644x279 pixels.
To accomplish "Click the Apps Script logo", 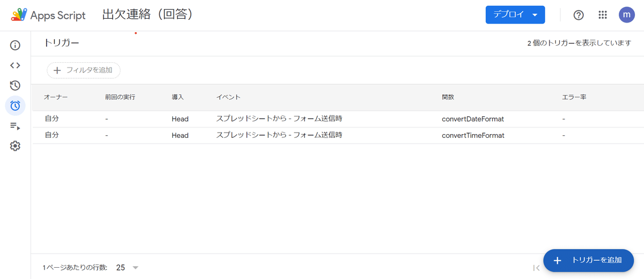I will click(x=48, y=16).
